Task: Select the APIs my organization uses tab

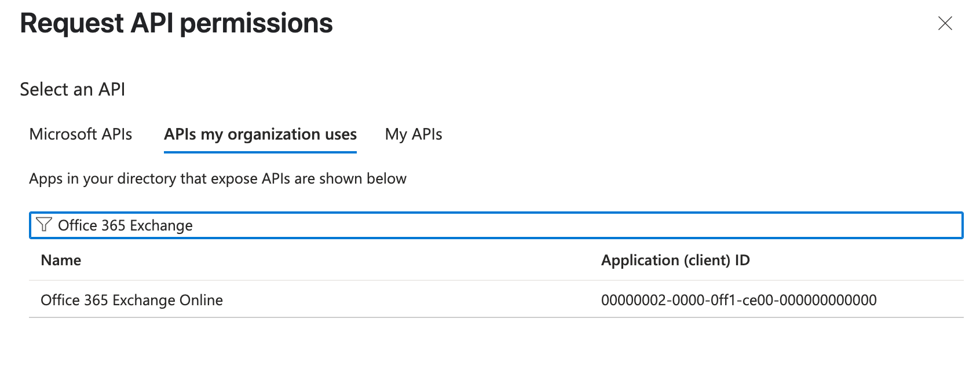Action: tap(260, 134)
